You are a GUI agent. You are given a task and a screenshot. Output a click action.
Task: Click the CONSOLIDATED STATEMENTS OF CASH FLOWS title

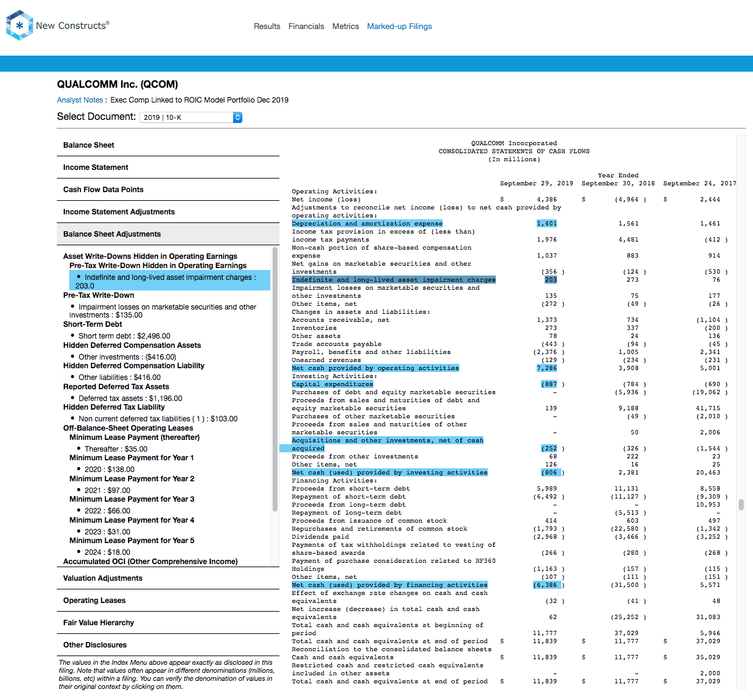(514, 151)
